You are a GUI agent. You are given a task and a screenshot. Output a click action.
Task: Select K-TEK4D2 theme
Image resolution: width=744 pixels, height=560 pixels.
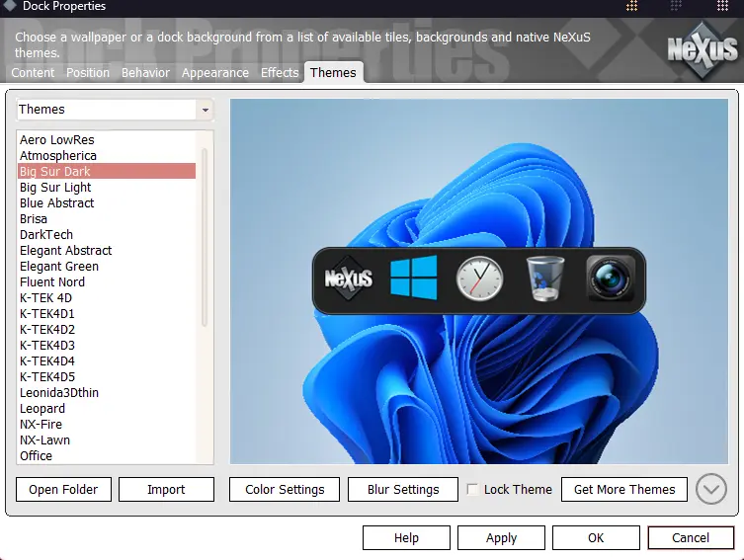point(107,330)
